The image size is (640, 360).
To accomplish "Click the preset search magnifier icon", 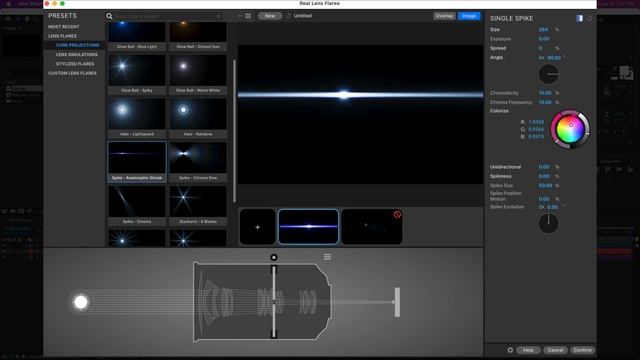I will click(x=109, y=16).
